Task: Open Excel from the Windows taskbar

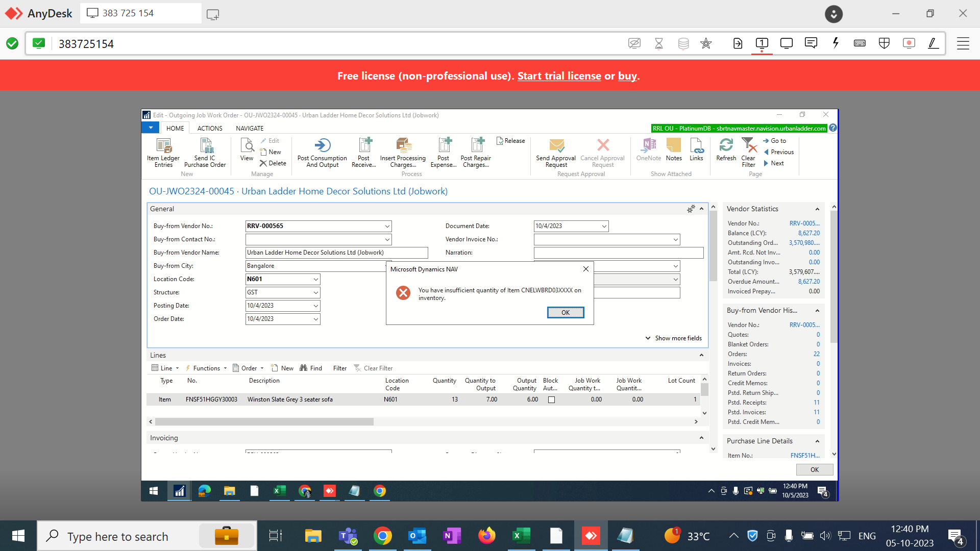Action: point(521,536)
